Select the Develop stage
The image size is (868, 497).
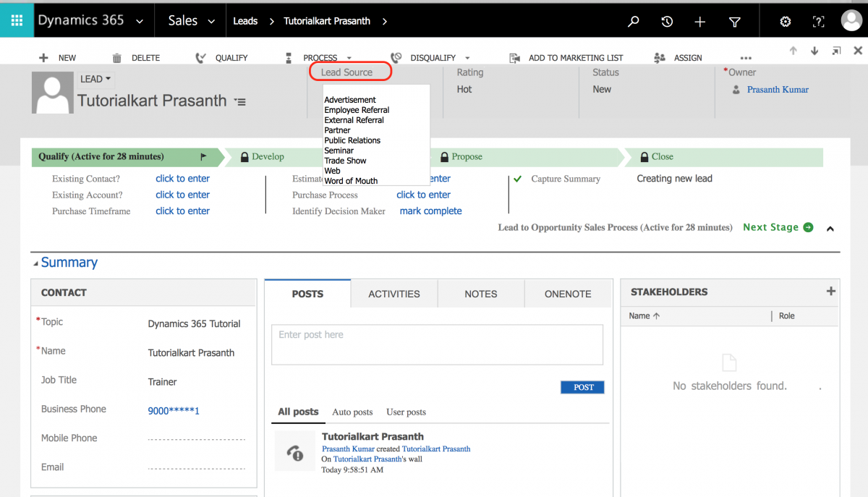coord(268,156)
